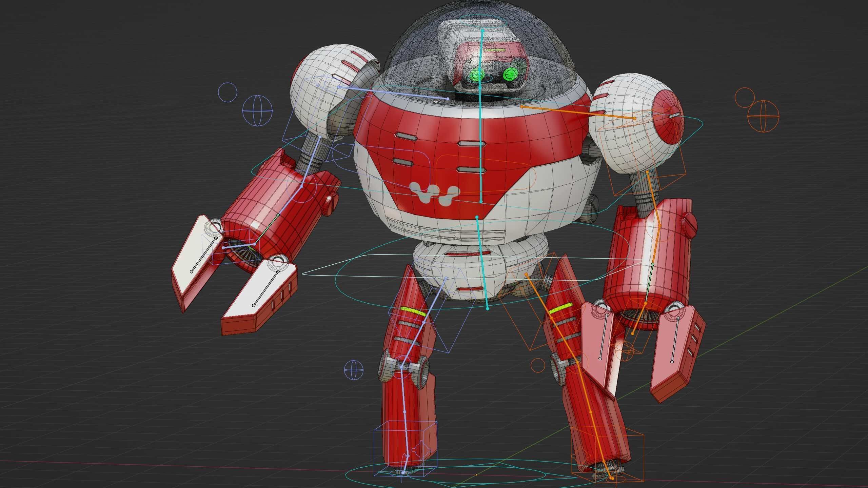Select the blue wire sphere control near shoulder
868x488 pixels.
click(257, 110)
